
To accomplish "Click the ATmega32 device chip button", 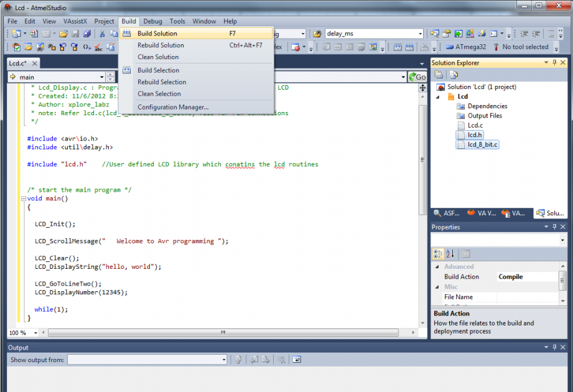I will [x=466, y=47].
